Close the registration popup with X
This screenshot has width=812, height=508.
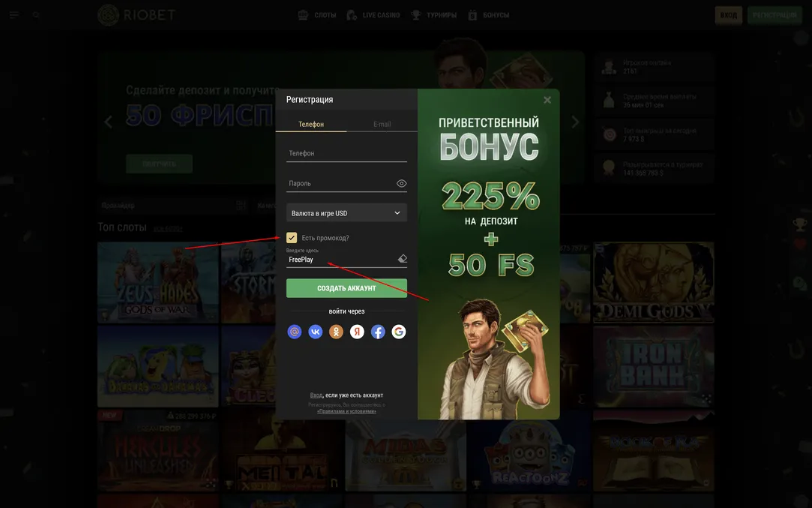point(547,100)
